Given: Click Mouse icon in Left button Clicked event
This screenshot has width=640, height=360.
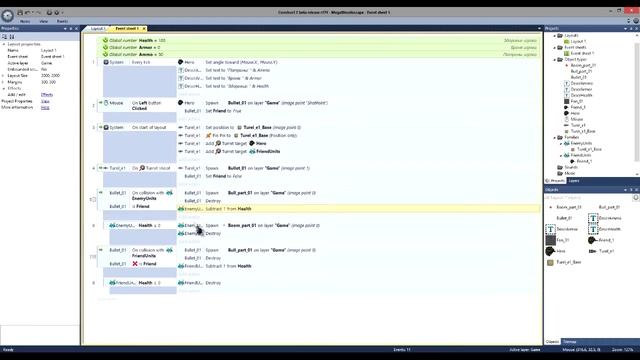Looking at the screenshot, I should pyautogui.click(x=106, y=103).
